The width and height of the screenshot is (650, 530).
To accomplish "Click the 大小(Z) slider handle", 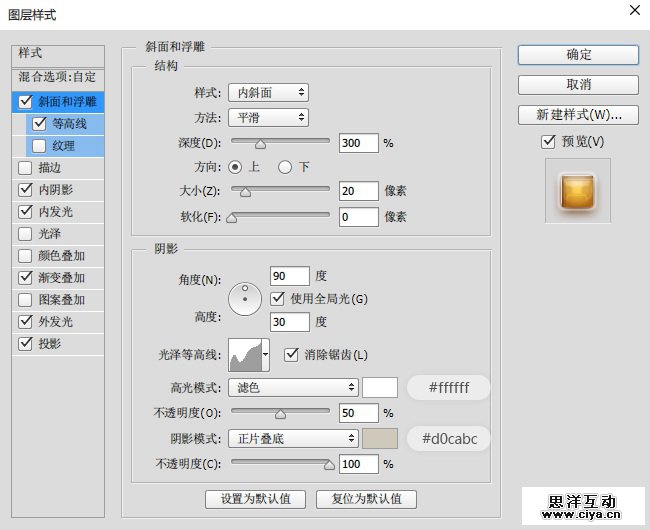I will pyautogui.click(x=245, y=192).
